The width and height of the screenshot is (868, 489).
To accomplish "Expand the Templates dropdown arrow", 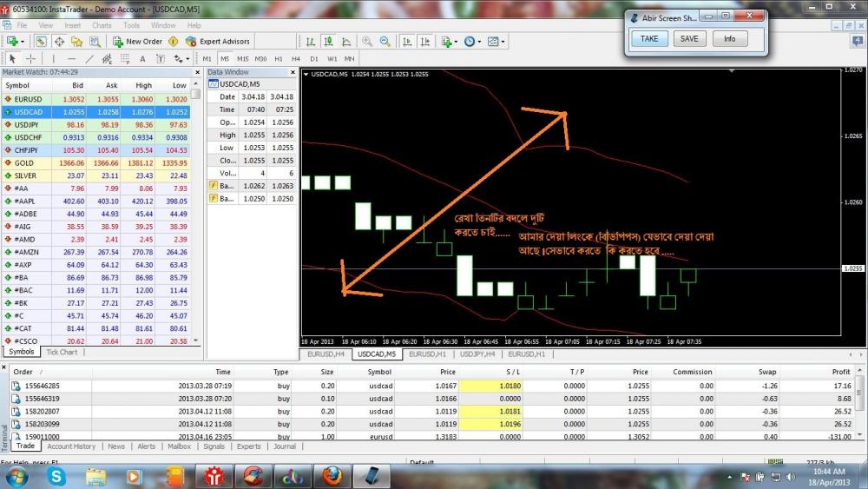I will [503, 42].
